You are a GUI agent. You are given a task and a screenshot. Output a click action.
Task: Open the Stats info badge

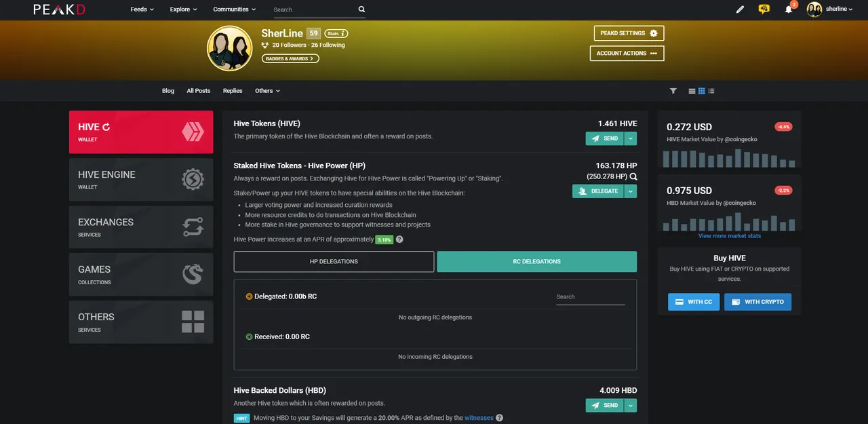[x=336, y=33]
